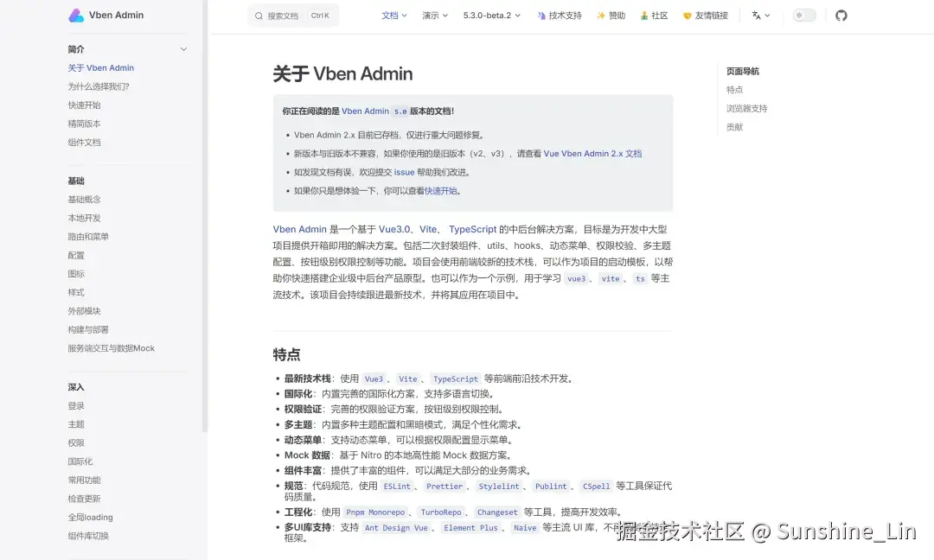Open 全局loading sidebar page

90,517
